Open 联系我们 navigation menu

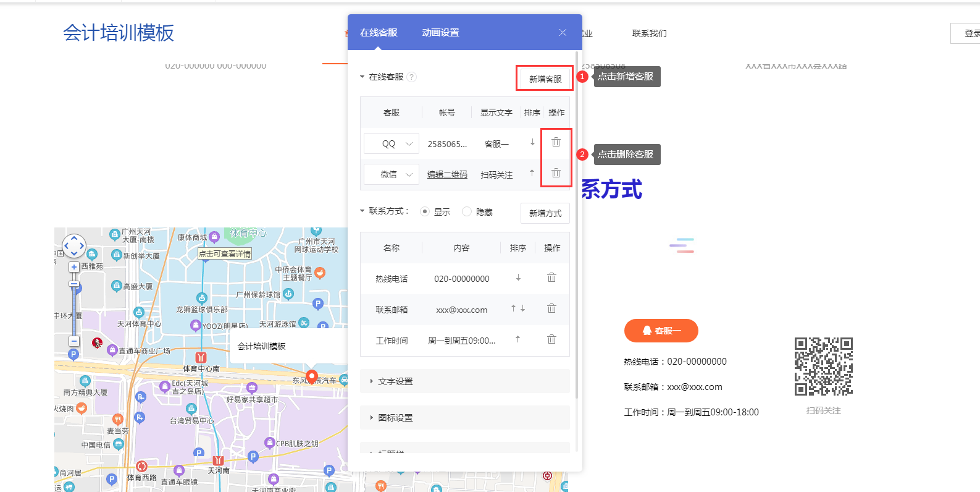pyautogui.click(x=649, y=33)
